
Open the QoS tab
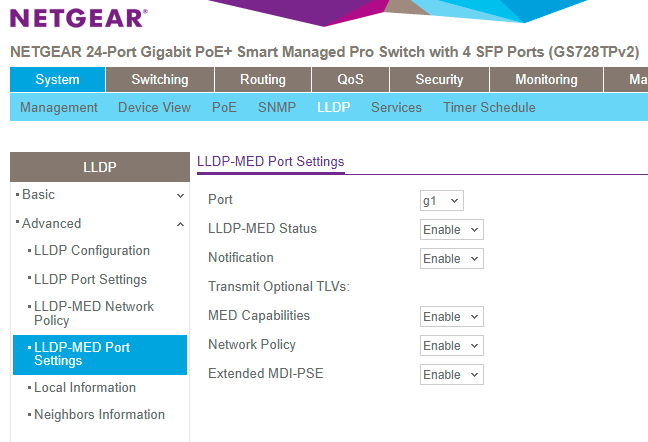tap(351, 80)
